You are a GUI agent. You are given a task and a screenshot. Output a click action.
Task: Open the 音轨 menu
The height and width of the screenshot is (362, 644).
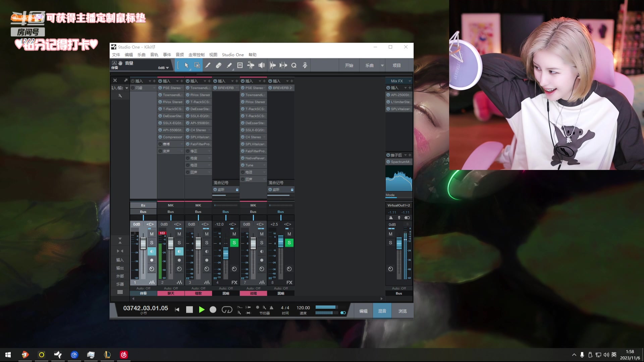coord(154,55)
